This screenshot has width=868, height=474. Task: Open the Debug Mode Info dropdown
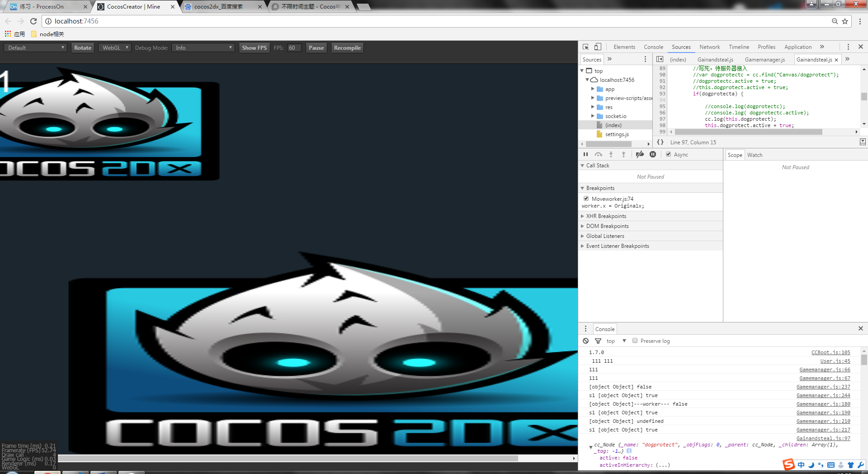coord(203,47)
